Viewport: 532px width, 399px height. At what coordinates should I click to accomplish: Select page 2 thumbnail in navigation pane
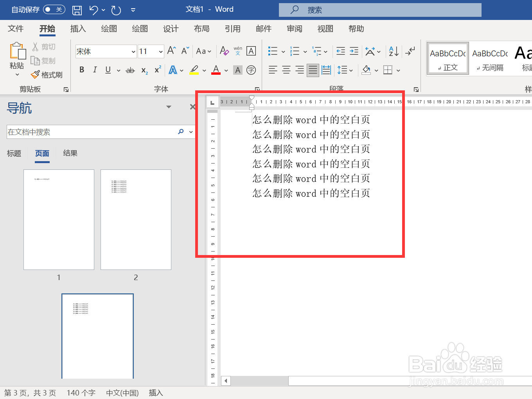[x=136, y=219]
